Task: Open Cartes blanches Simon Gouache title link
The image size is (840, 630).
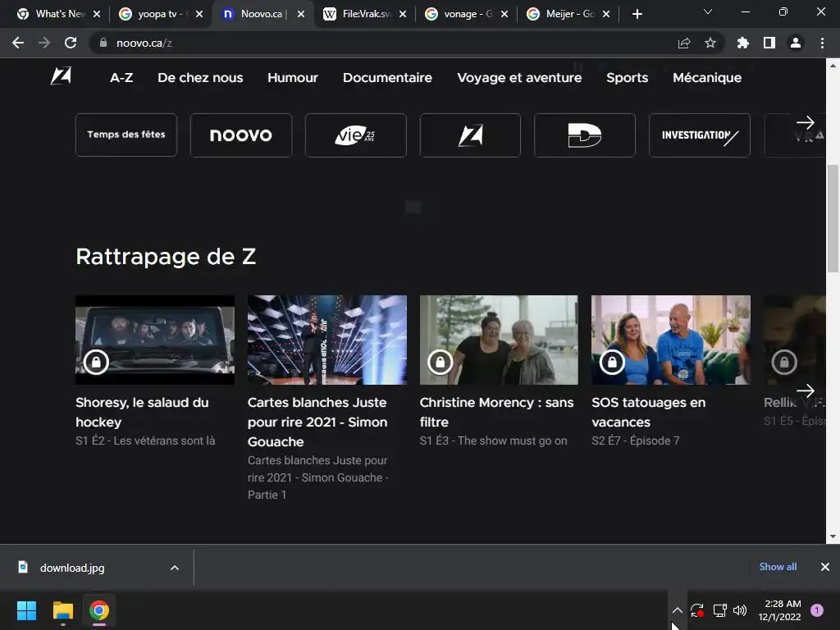Action: 317,422
